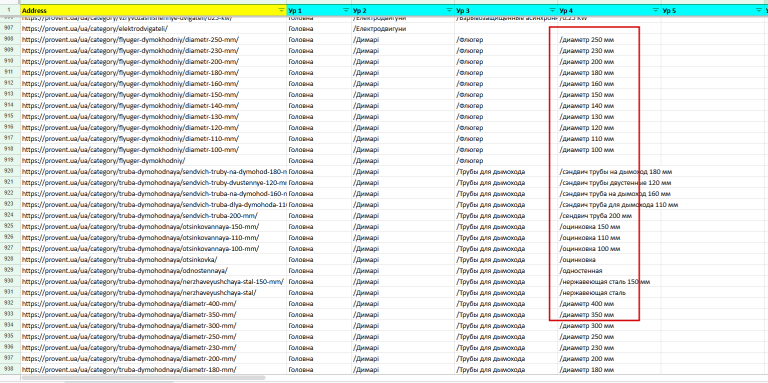Select the '/нержавеющая сталь 150 мм' cell
The image size is (768, 383).
click(x=609, y=282)
